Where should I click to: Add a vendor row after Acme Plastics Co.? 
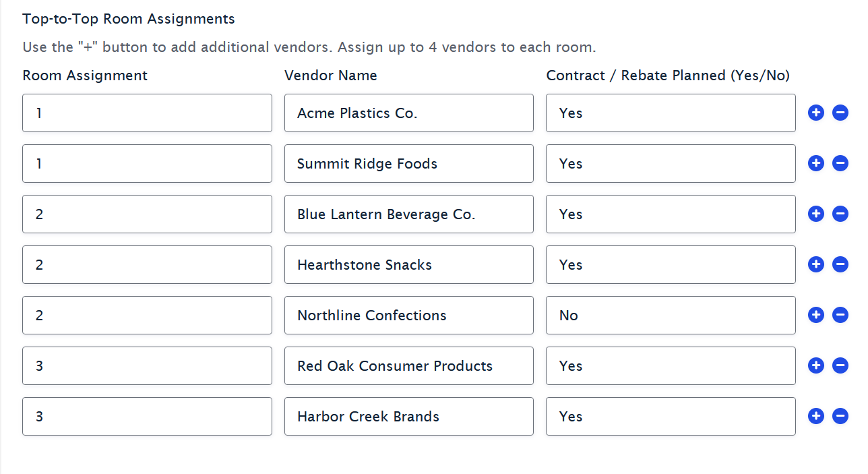[816, 113]
